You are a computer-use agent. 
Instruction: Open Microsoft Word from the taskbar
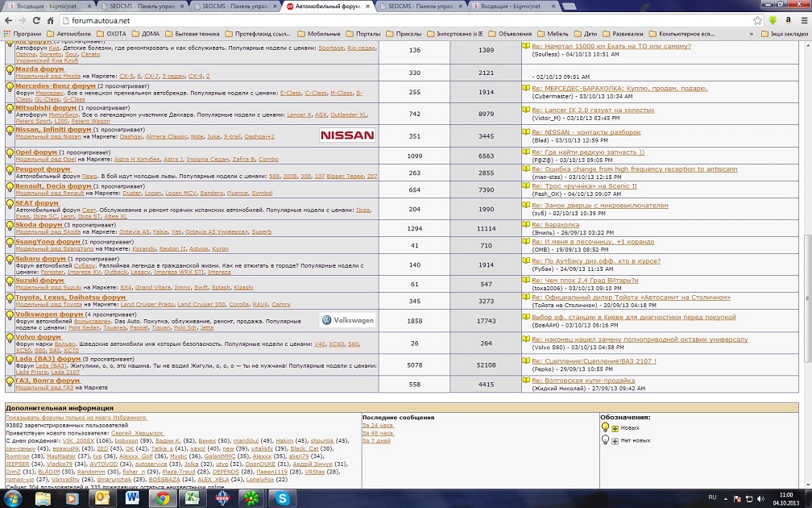(132, 498)
